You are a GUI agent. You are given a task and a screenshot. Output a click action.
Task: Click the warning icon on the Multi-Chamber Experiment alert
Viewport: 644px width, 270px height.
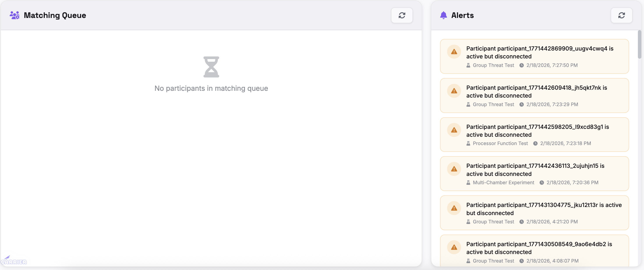(454, 169)
